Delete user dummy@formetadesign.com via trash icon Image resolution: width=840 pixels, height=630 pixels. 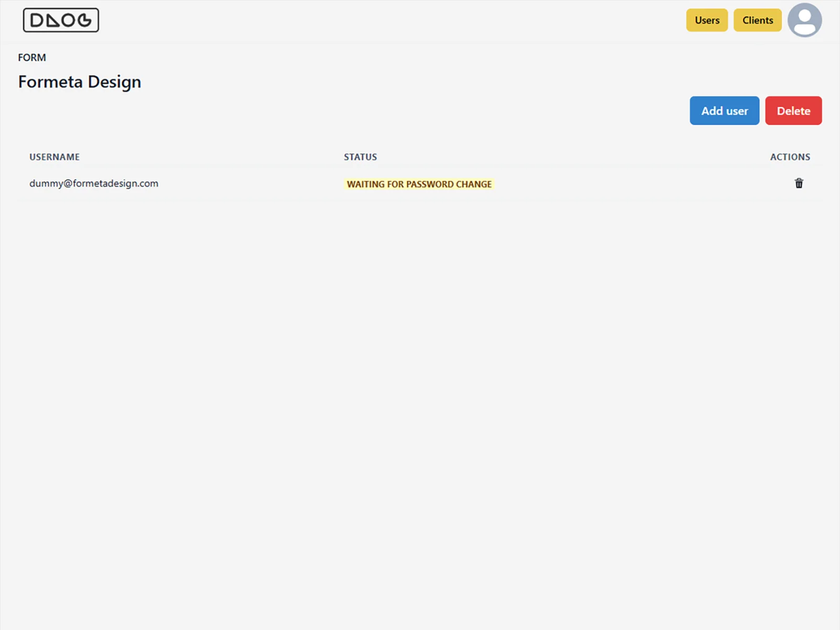click(799, 183)
